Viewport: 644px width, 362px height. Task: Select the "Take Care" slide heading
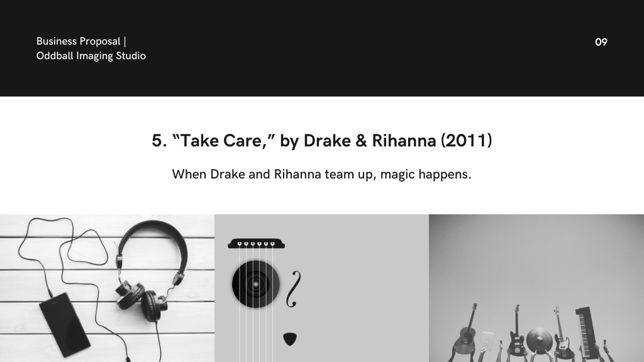[x=321, y=141]
